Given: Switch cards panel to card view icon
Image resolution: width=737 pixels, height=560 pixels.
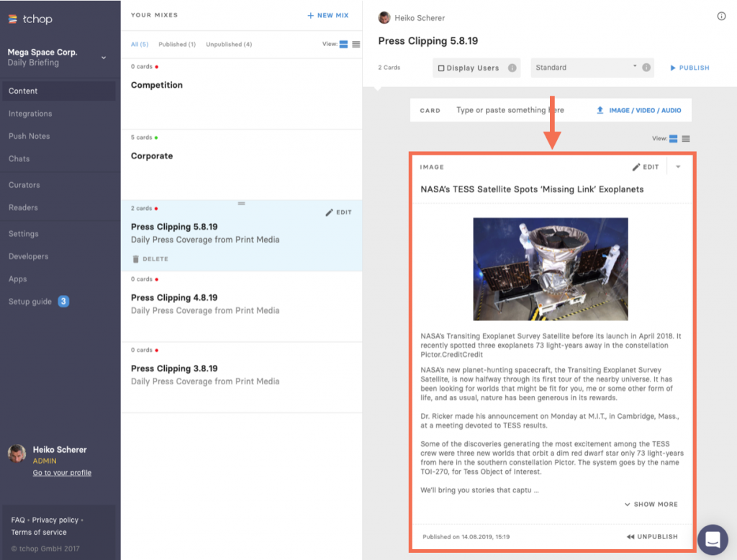Looking at the screenshot, I should (x=674, y=139).
